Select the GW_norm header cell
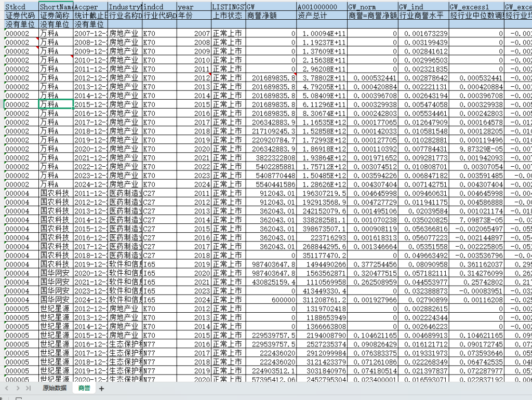Image resolution: width=532 pixels, height=400 pixels. click(373, 7)
